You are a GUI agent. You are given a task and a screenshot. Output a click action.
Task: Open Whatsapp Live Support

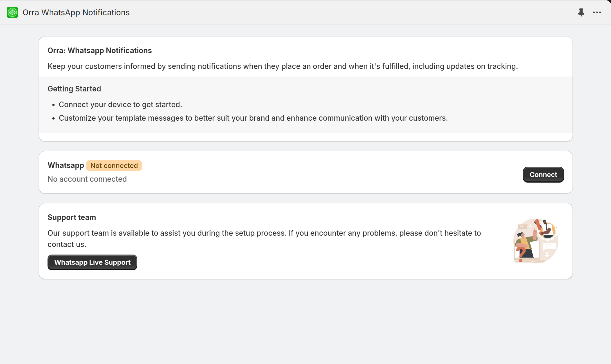point(92,262)
